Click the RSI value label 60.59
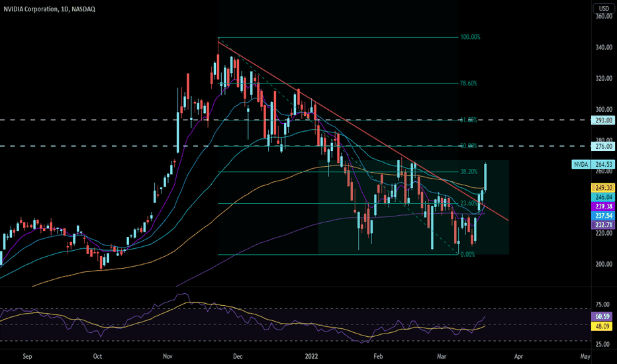 click(602, 316)
